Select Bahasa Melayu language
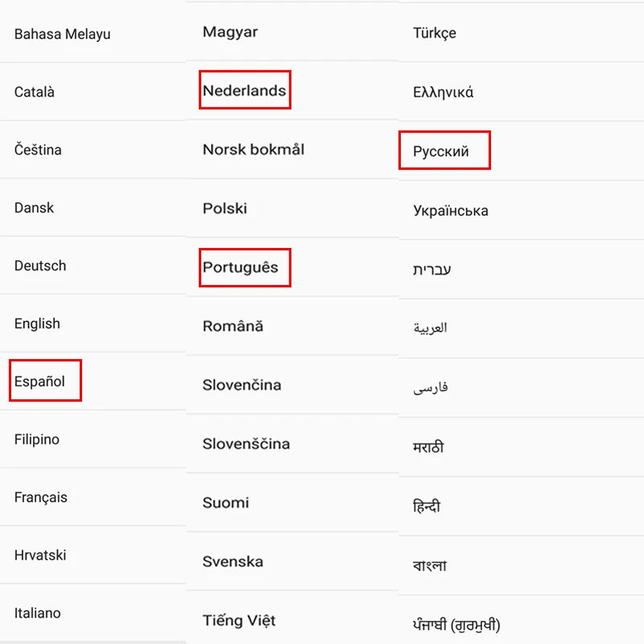Screen dimensions: 644x644 (x=63, y=34)
